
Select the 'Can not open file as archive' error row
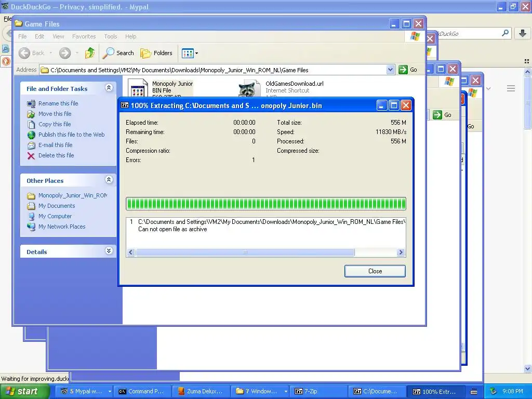(172, 229)
